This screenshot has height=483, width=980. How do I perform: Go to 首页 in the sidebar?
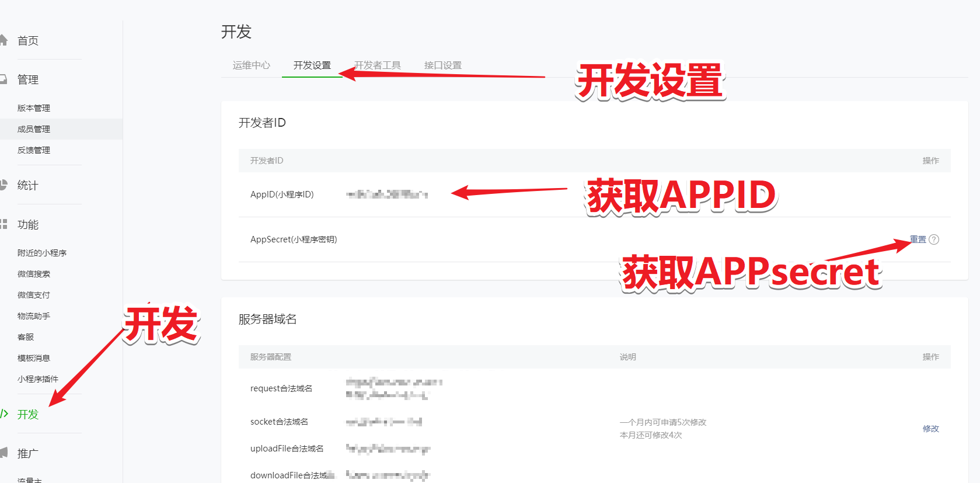28,40
